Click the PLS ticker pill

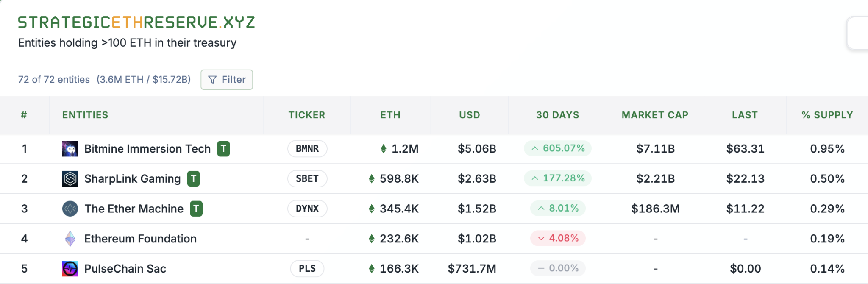[x=307, y=268]
